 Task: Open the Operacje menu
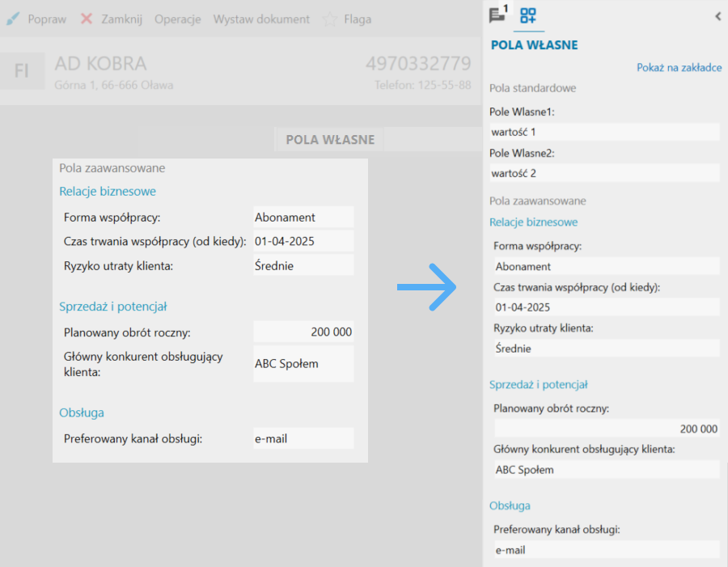tap(177, 19)
